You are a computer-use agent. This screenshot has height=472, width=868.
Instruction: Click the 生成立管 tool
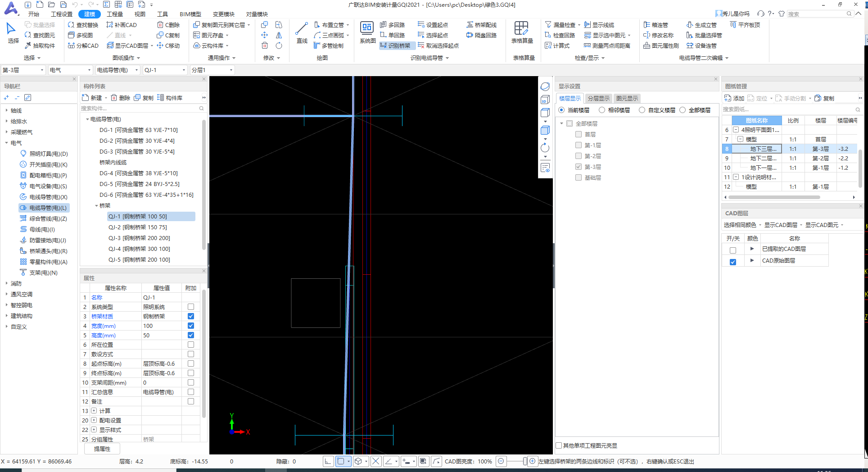701,25
